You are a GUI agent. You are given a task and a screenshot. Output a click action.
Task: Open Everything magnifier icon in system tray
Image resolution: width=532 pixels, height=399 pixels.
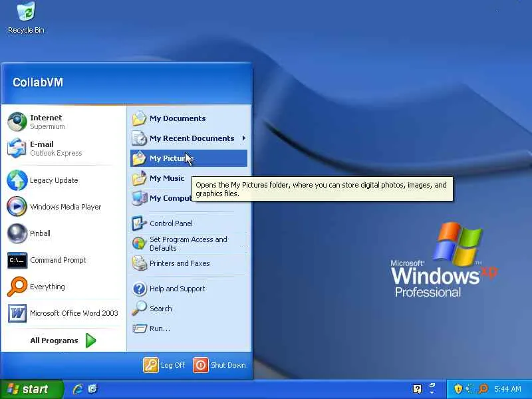click(483, 389)
